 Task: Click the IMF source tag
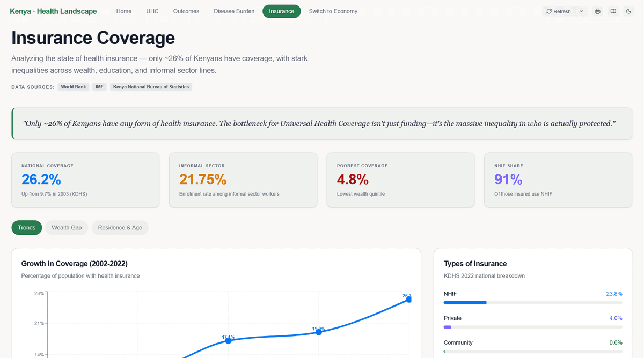pos(99,87)
